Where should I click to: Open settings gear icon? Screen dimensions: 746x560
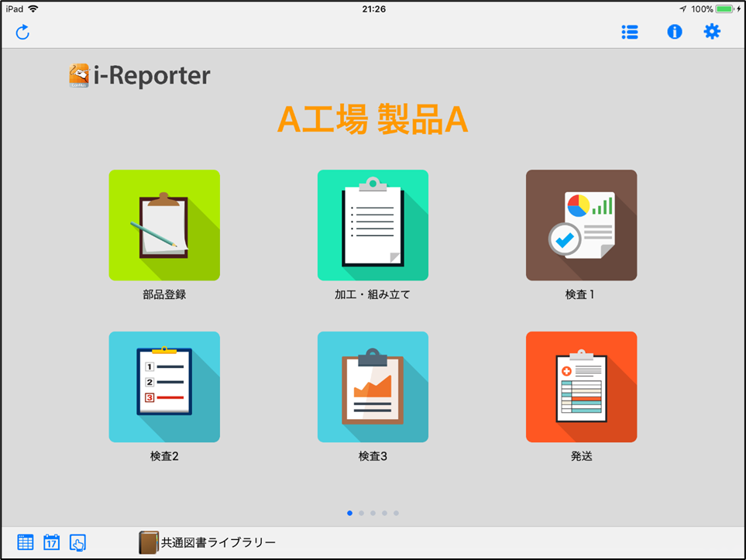[x=712, y=32]
